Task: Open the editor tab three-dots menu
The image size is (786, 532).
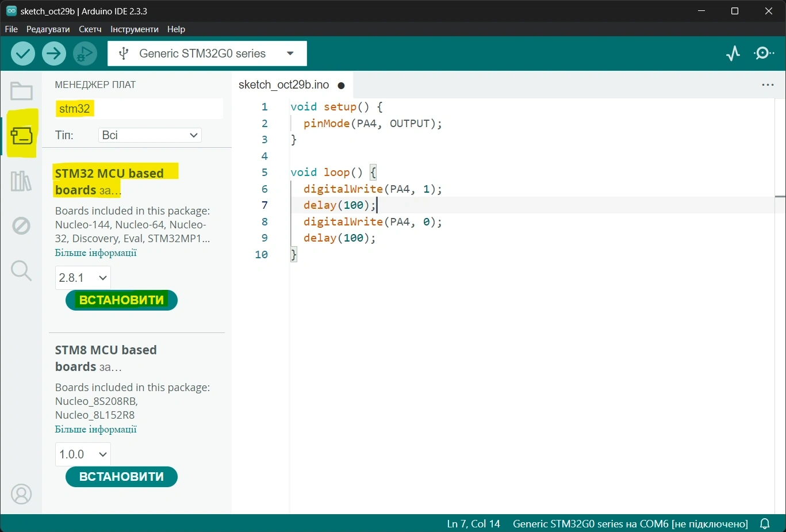Action: [768, 85]
